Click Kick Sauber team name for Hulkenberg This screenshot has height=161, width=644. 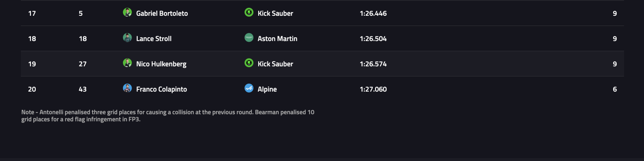point(275,64)
